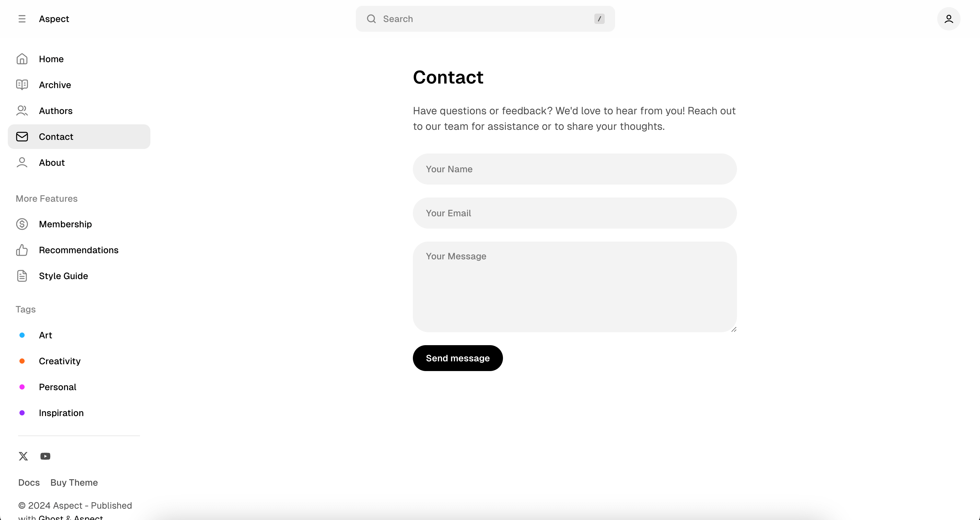Click the Buy Theme footer link
The image size is (980, 520).
tap(74, 482)
